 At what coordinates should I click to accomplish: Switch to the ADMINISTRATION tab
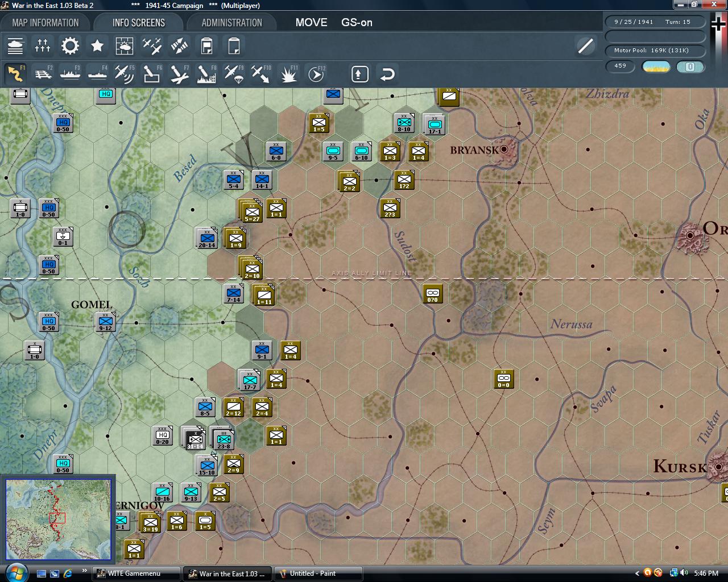point(231,23)
